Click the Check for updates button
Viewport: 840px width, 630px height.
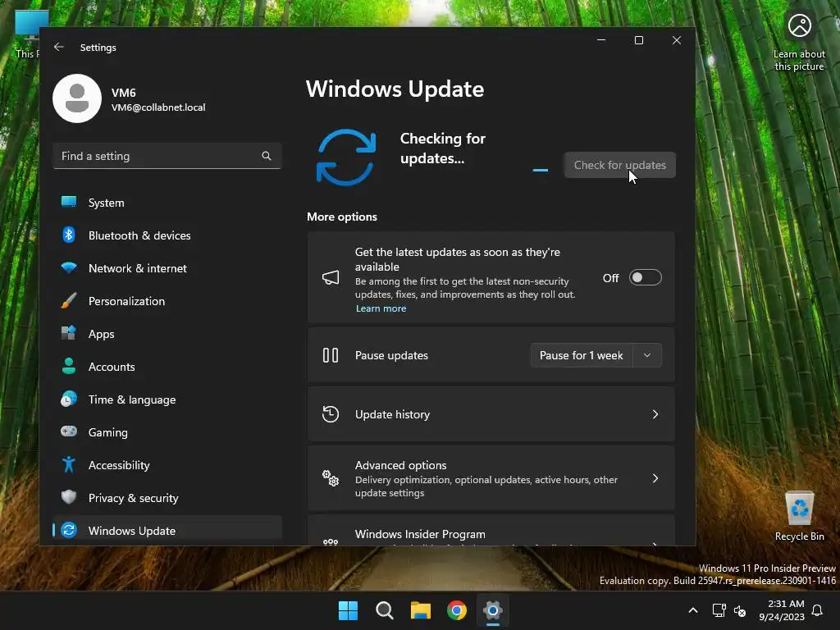620,165
